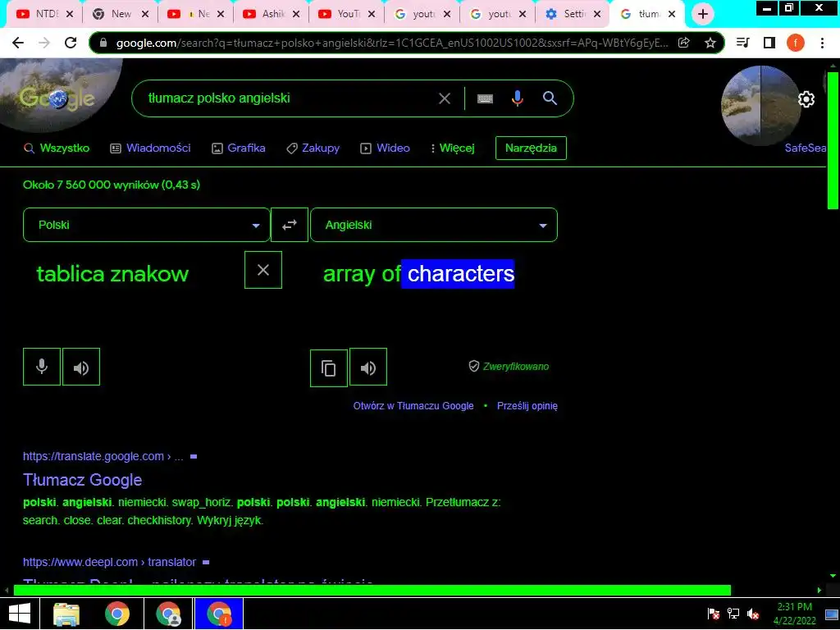Screen dimensions: 840x630
Task: Submit search with magnifier icon
Action: [x=550, y=98]
